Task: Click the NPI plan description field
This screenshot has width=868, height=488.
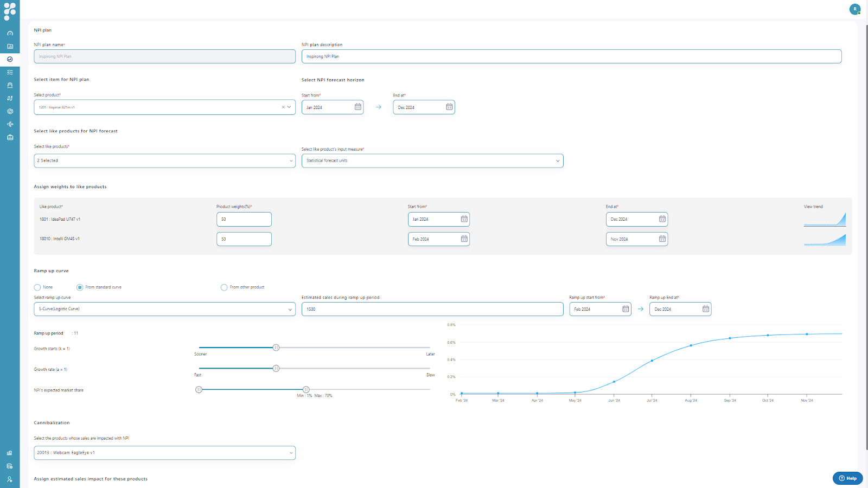Action: click(572, 56)
